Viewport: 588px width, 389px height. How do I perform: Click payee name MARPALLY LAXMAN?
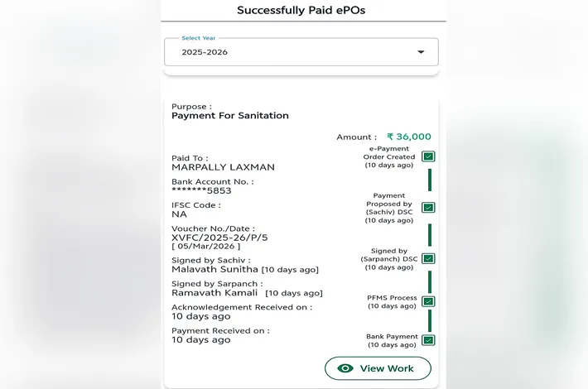coord(223,167)
